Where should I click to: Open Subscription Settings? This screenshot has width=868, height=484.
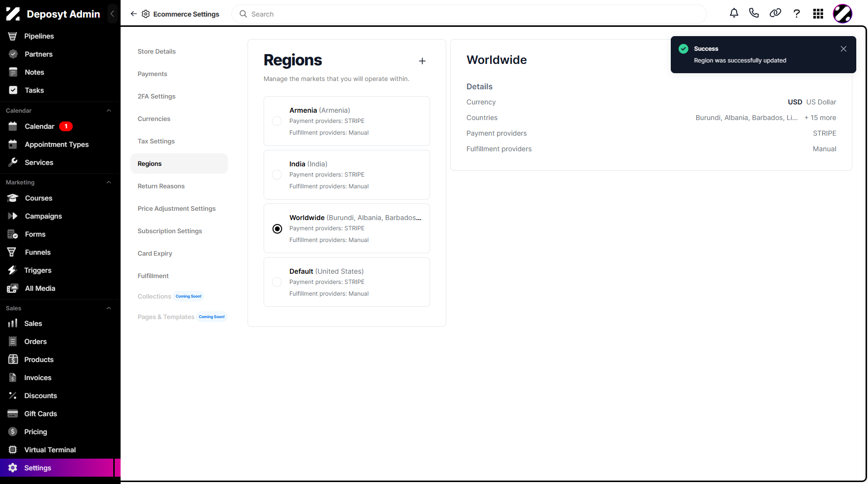[x=170, y=231]
